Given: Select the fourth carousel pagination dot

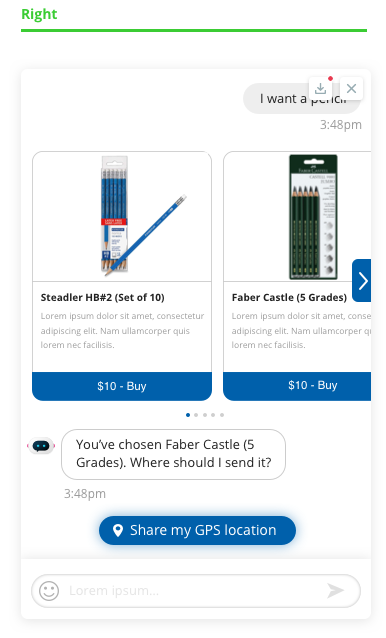Looking at the screenshot, I should point(213,415).
